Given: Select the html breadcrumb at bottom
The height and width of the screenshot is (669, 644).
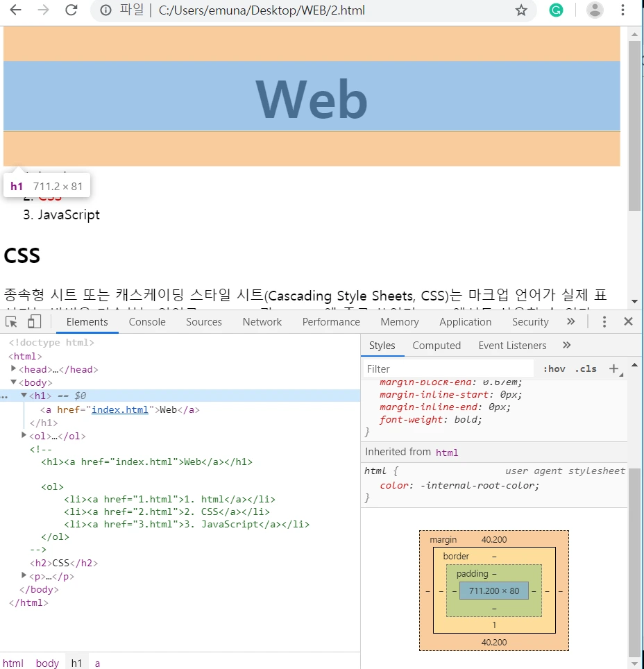Looking at the screenshot, I should click(12, 663).
